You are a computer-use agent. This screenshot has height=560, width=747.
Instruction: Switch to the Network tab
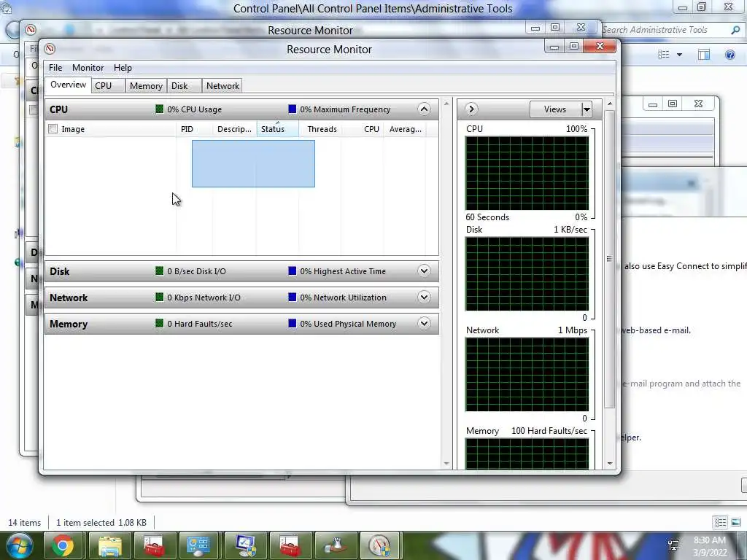pyautogui.click(x=222, y=86)
